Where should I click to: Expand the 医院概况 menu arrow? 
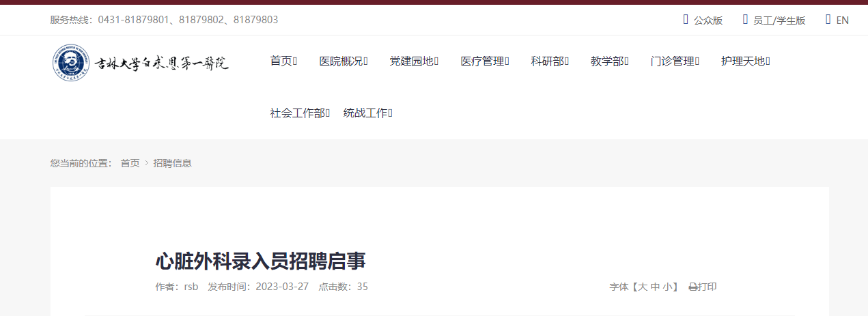click(366, 61)
